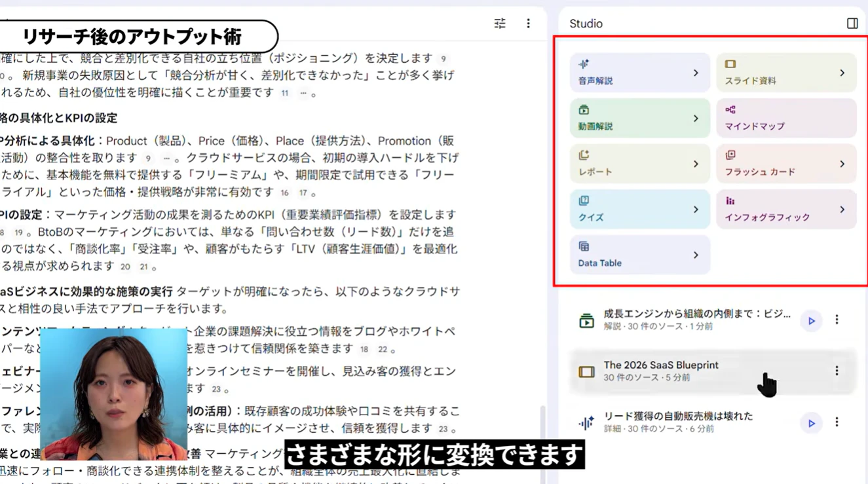Create スライド資料 from sources
The height and width of the screenshot is (484, 868).
pos(786,73)
